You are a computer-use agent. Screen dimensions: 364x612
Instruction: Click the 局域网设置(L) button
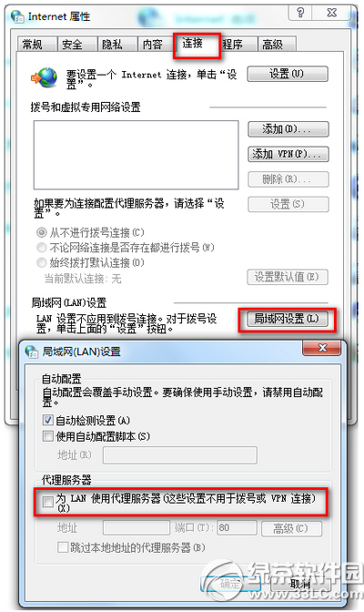pyautogui.click(x=288, y=320)
